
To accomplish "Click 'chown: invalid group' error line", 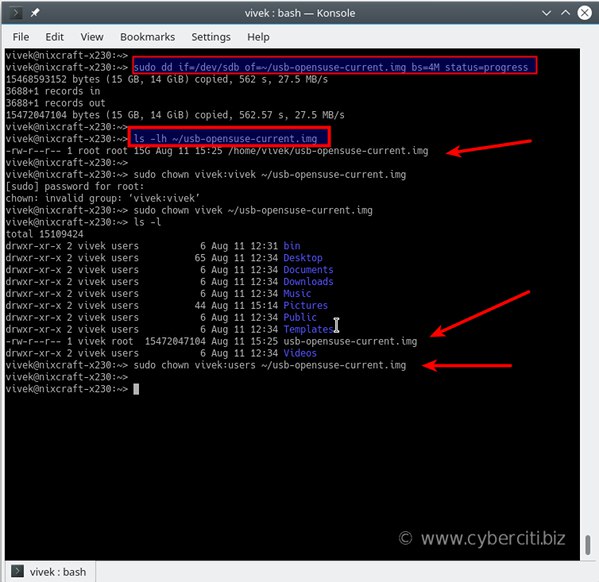I will [103, 198].
